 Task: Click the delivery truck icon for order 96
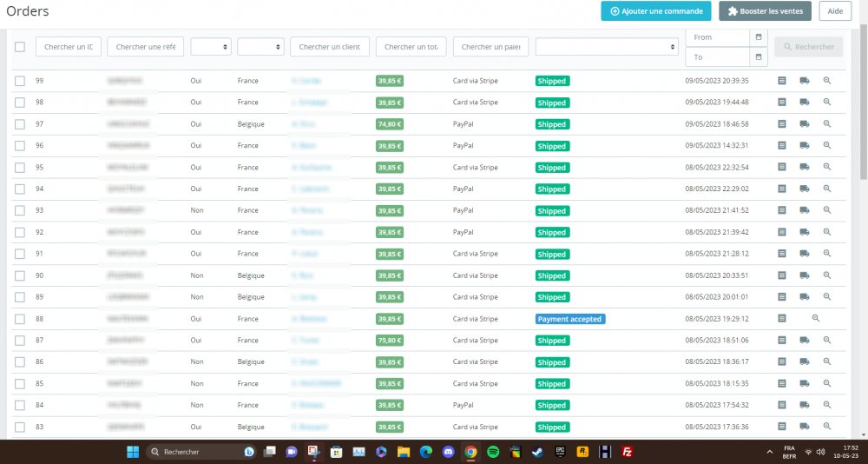(x=805, y=145)
